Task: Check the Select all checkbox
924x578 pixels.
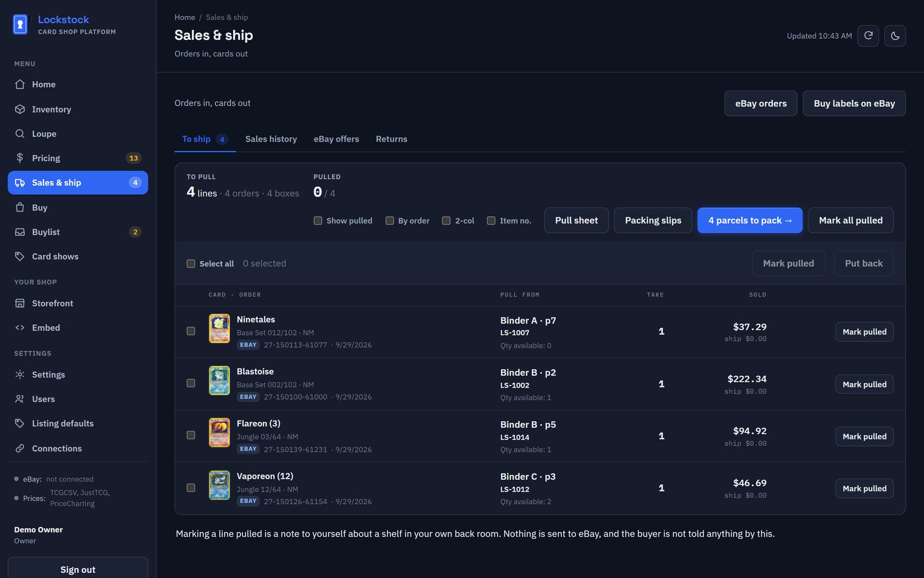Action: [x=191, y=264]
